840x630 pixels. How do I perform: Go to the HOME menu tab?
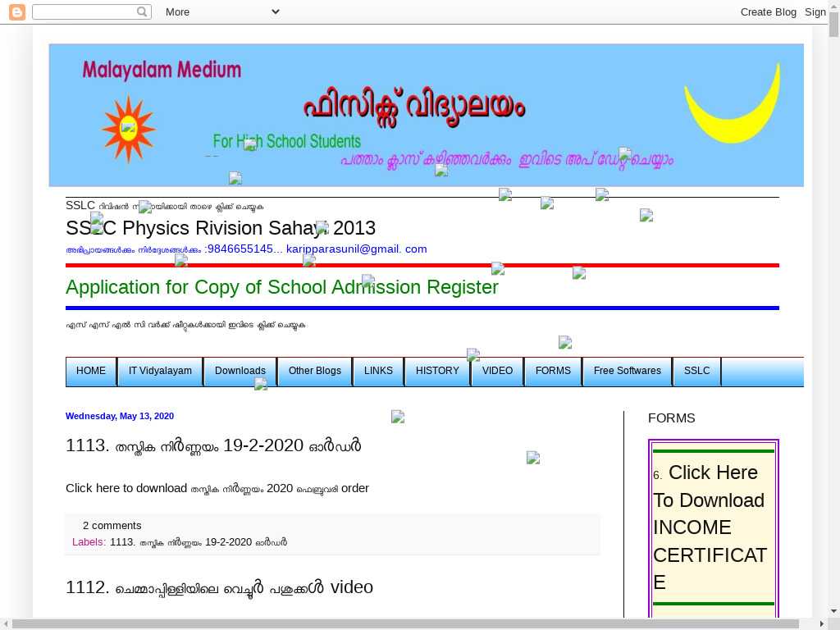click(91, 371)
